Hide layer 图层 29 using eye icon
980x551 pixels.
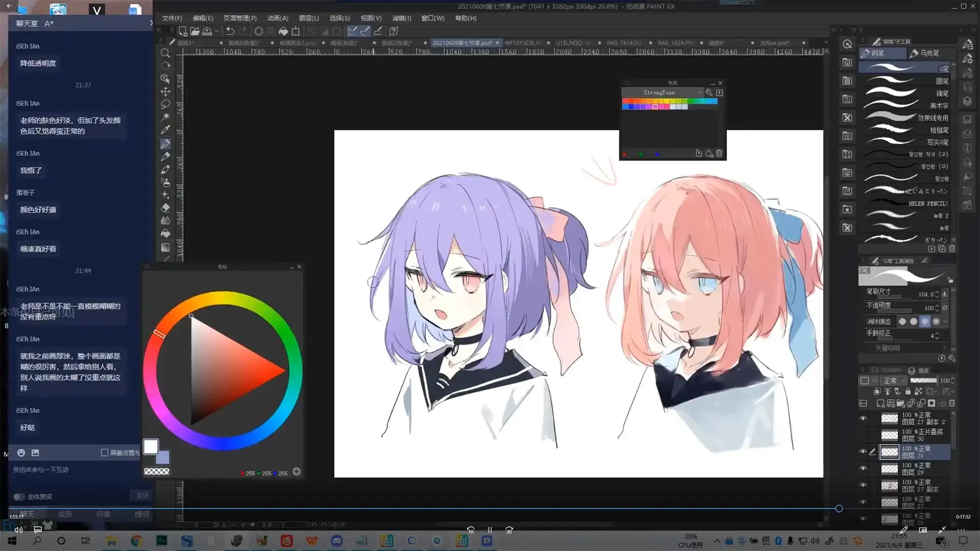863,468
